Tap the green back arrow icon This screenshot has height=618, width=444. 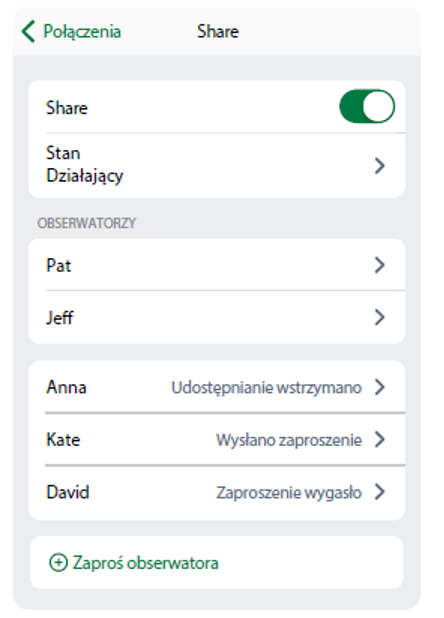tap(28, 32)
